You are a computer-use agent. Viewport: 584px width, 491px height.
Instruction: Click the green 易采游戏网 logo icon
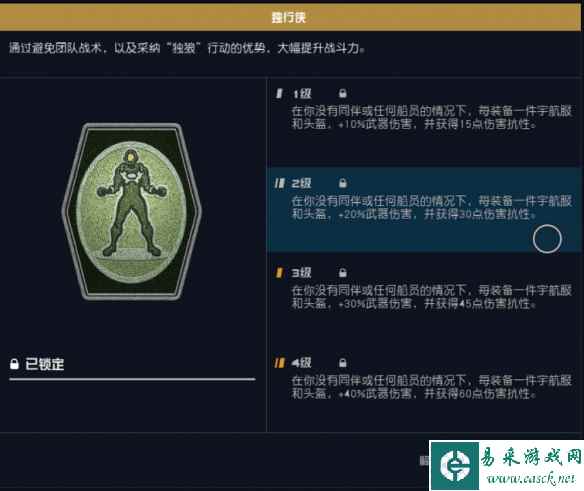(455, 466)
